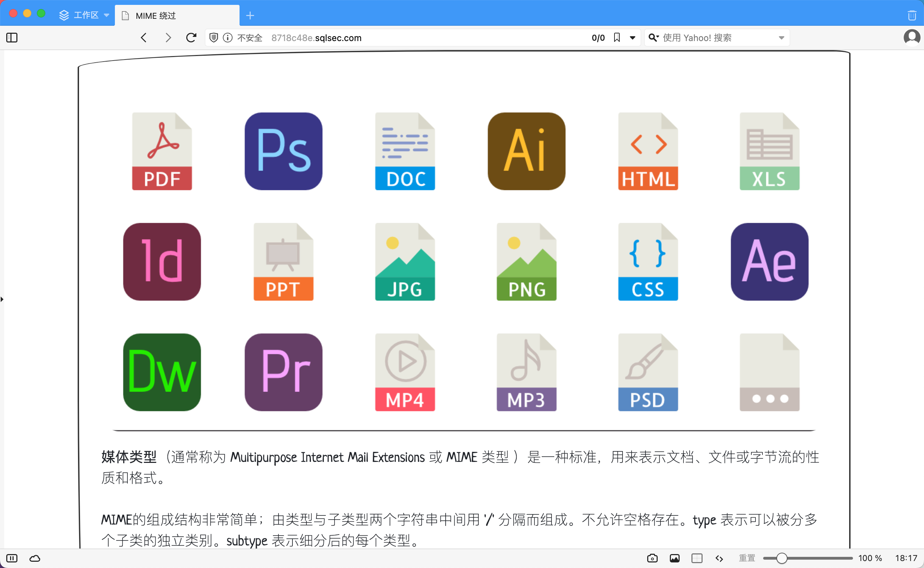
Task: Click the 100 % zoom value
Action: click(870, 558)
